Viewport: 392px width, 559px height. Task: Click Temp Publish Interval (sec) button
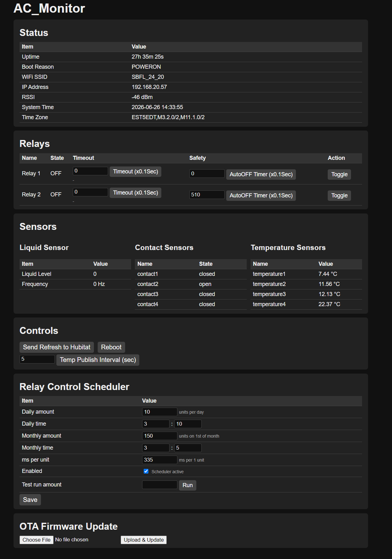click(x=98, y=360)
